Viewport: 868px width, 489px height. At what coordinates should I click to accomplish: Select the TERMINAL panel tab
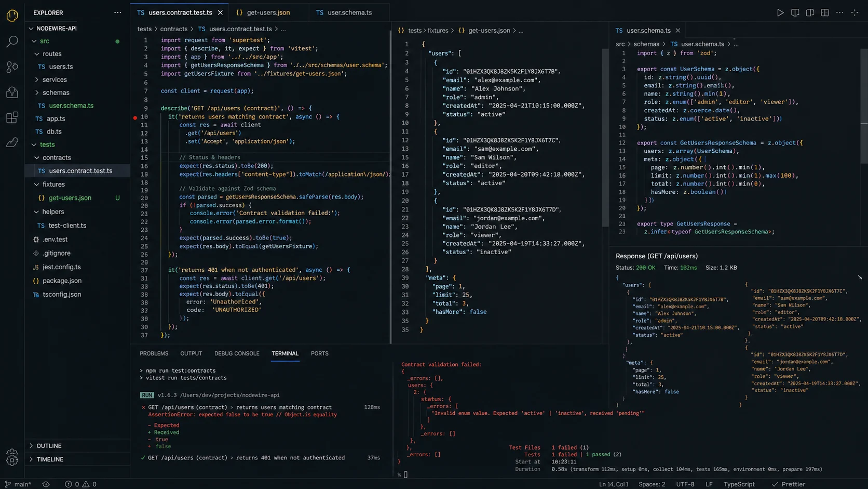click(285, 353)
